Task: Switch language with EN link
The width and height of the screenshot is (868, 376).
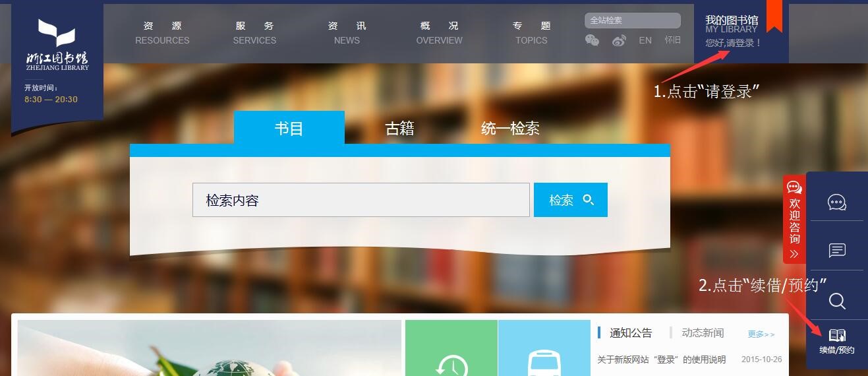Action: coord(645,40)
